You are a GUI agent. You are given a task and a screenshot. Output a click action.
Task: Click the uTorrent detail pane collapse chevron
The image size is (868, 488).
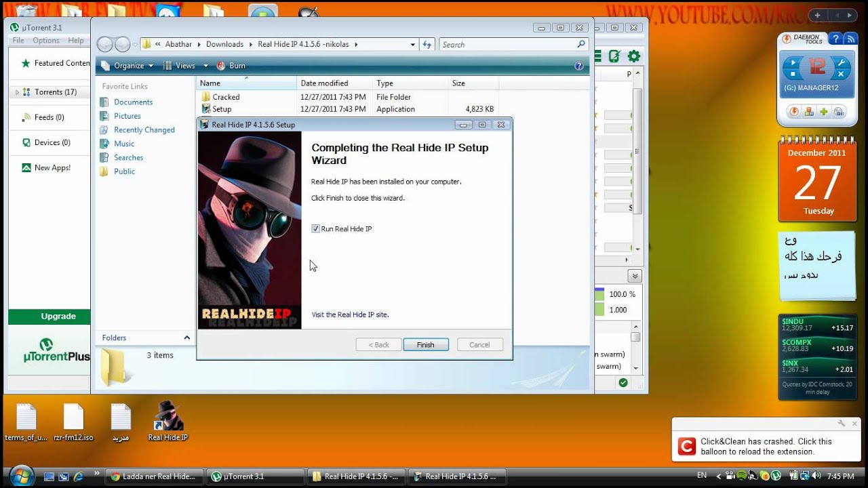click(x=635, y=276)
